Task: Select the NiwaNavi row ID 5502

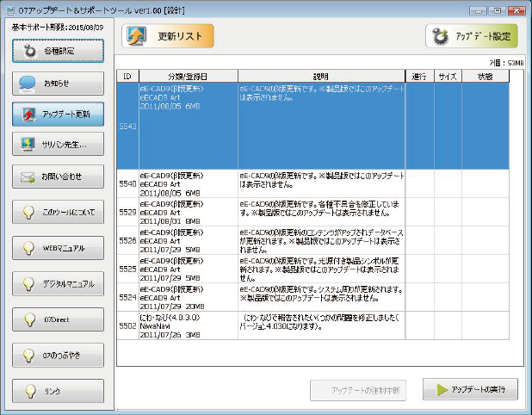Action: click(258, 325)
